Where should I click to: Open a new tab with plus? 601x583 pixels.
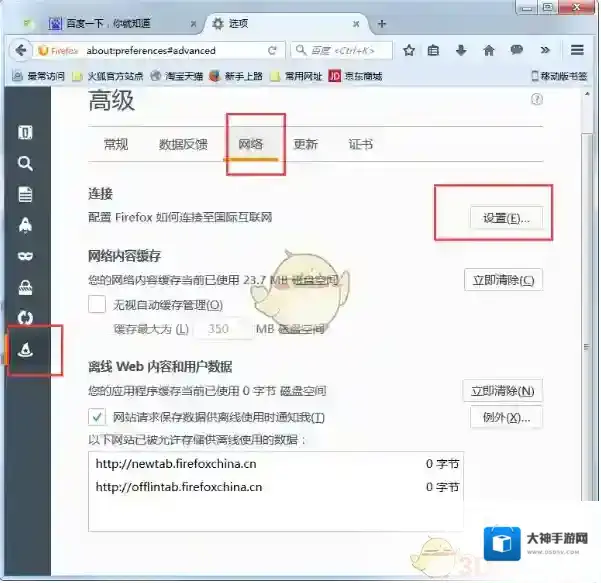pos(382,24)
